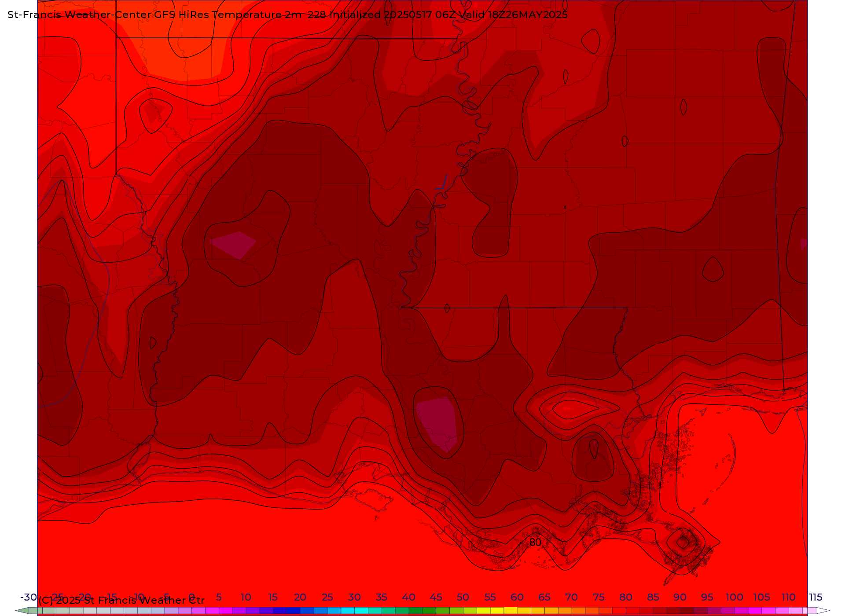Click the "-30" color scale label
The width and height of the screenshot is (845, 616).
click(29, 597)
